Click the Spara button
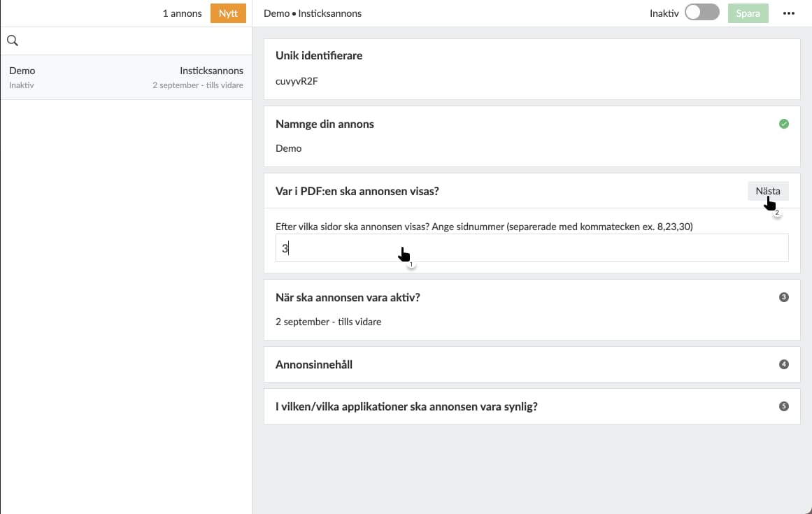This screenshot has height=514, width=812. coord(748,13)
